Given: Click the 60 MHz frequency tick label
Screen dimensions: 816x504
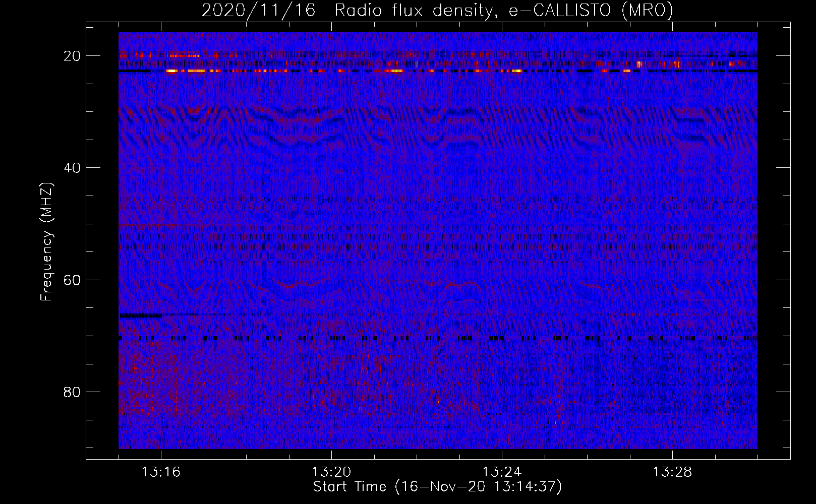Looking at the screenshot, I should click(72, 280).
